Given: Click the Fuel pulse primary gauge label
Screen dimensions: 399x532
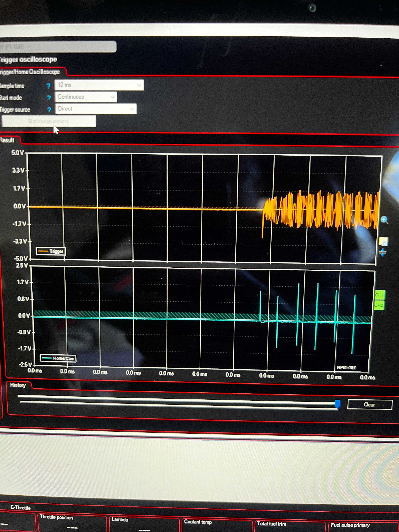Looking at the screenshot, I should pyautogui.click(x=350, y=525).
